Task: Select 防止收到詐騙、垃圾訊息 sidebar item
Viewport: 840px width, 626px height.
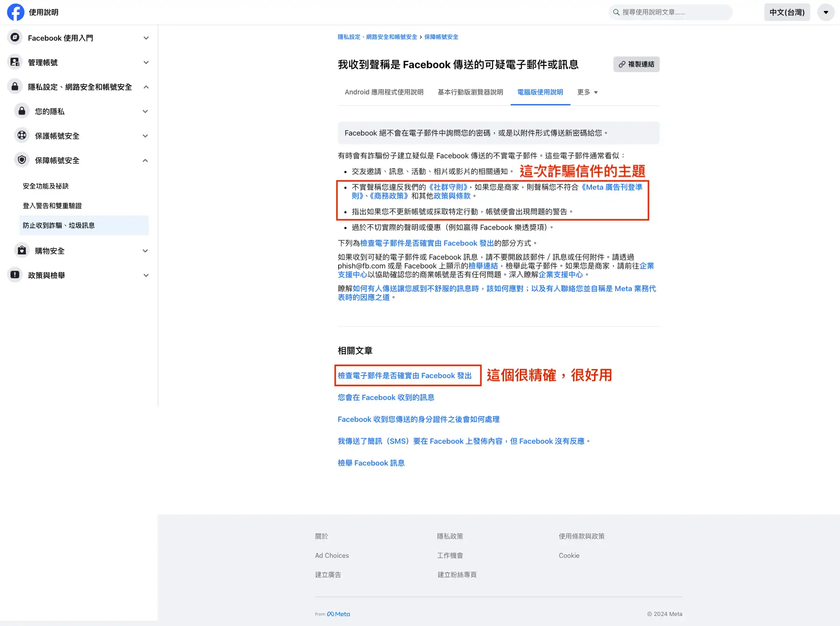Action: tap(84, 226)
